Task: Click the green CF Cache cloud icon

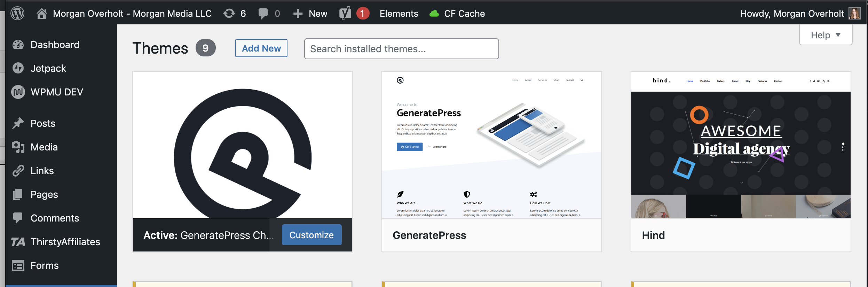Action: pyautogui.click(x=434, y=14)
